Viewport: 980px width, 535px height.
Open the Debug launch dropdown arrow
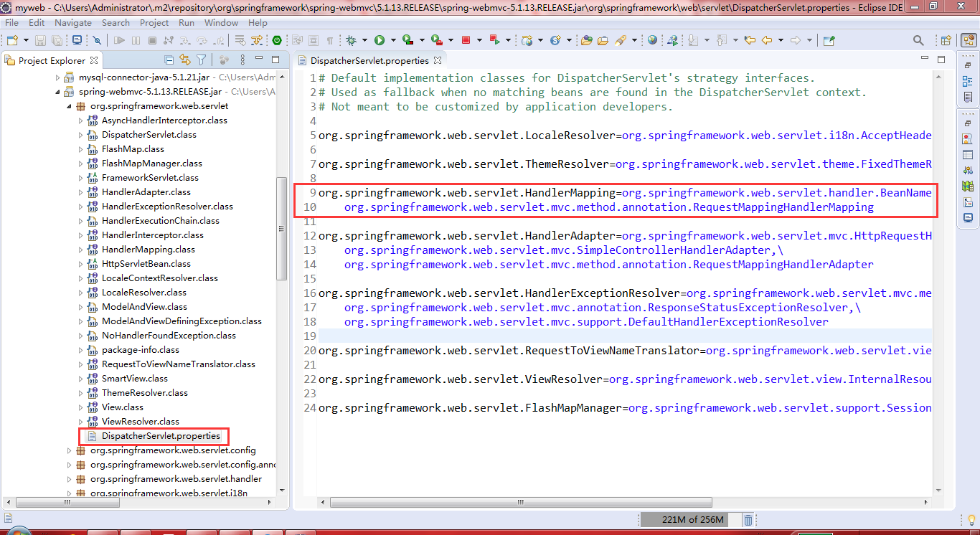(x=364, y=40)
